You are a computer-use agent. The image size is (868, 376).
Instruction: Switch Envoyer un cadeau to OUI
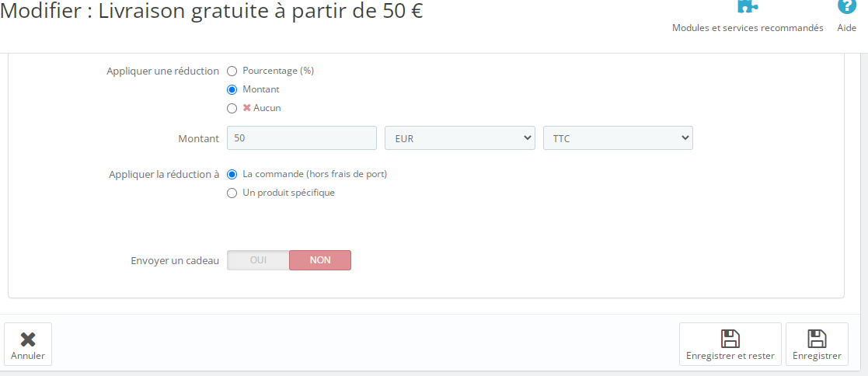[258, 260]
